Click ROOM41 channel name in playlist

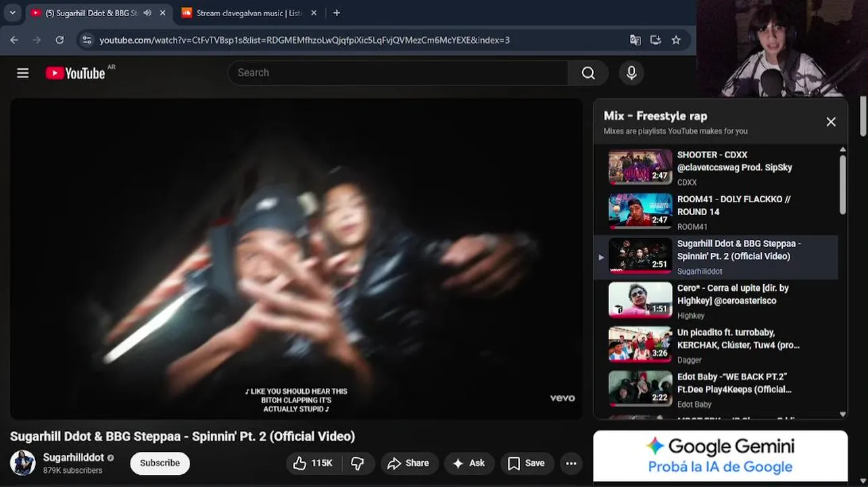coord(692,227)
